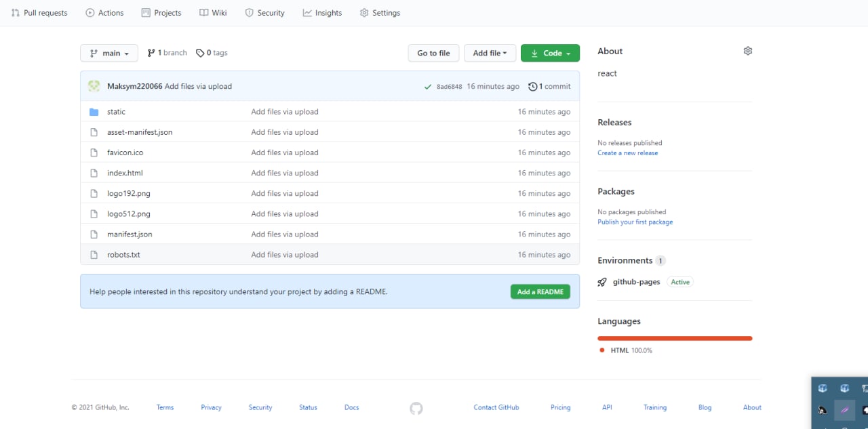Open the Terms footer link

click(x=165, y=407)
